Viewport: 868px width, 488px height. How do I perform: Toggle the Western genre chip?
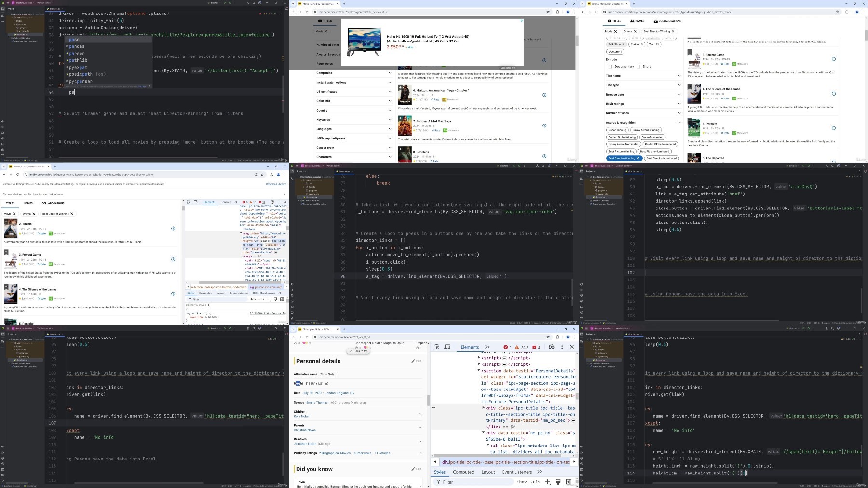(x=615, y=51)
